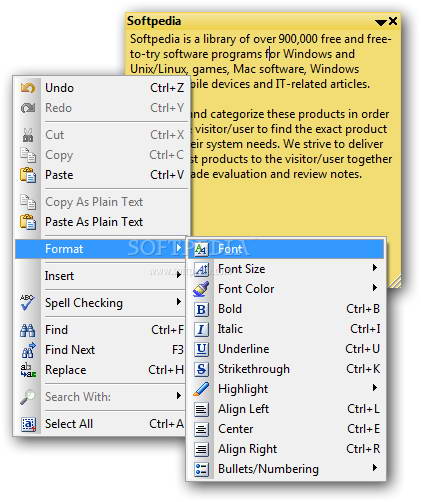
Task: Select Align Left submenu entry
Action: pos(286,409)
